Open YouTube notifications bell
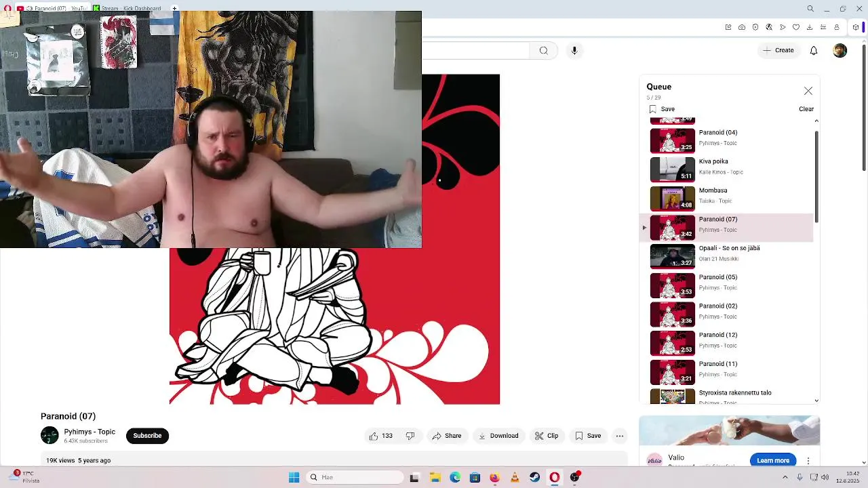The height and width of the screenshot is (488, 868). pyautogui.click(x=814, y=50)
